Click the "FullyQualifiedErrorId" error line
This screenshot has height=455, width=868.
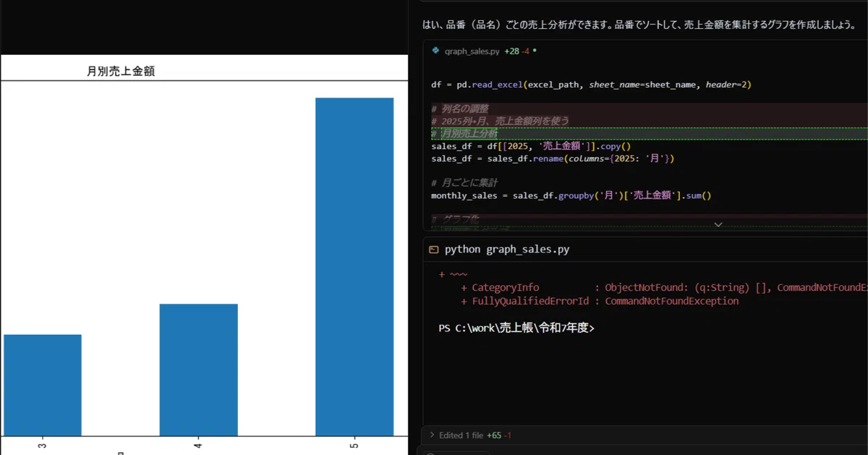[600, 301]
